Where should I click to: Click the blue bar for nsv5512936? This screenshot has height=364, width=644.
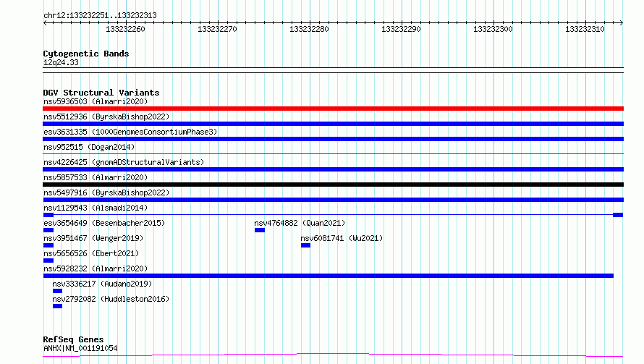(x=333, y=124)
